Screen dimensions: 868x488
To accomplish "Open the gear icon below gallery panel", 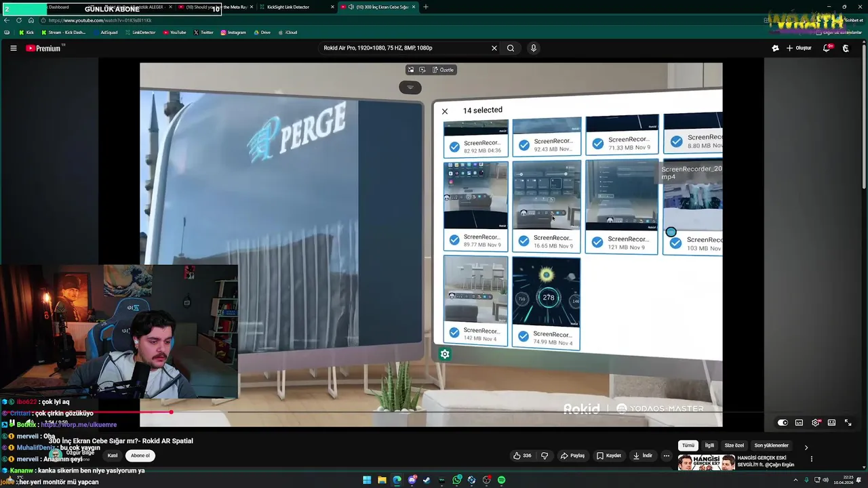I will click(x=445, y=354).
